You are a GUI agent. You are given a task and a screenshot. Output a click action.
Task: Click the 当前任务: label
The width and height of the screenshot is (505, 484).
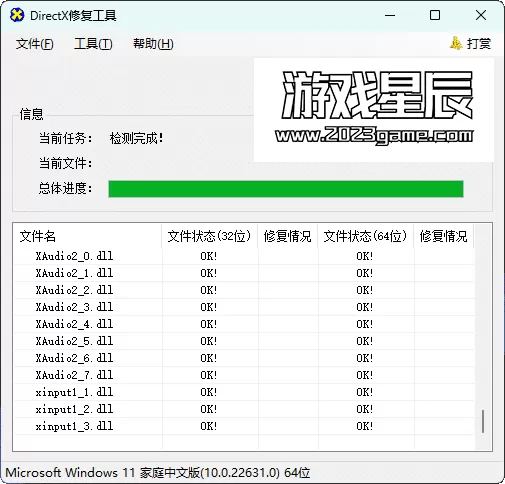point(66,138)
